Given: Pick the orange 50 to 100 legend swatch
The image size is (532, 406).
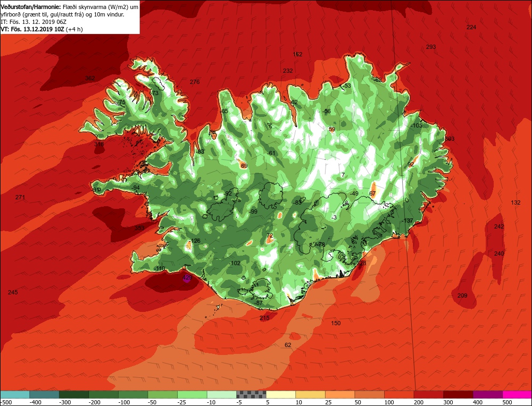Looking at the screenshot, I should click(x=369, y=395).
